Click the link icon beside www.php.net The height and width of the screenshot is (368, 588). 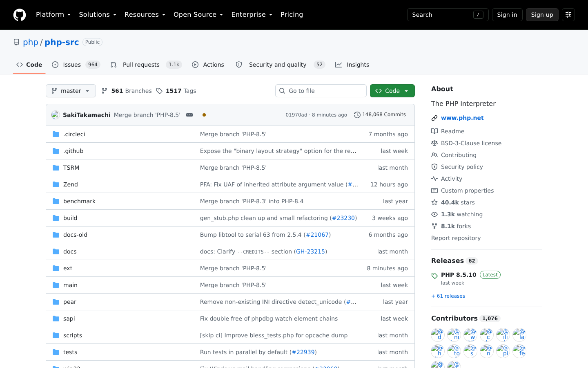click(434, 118)
